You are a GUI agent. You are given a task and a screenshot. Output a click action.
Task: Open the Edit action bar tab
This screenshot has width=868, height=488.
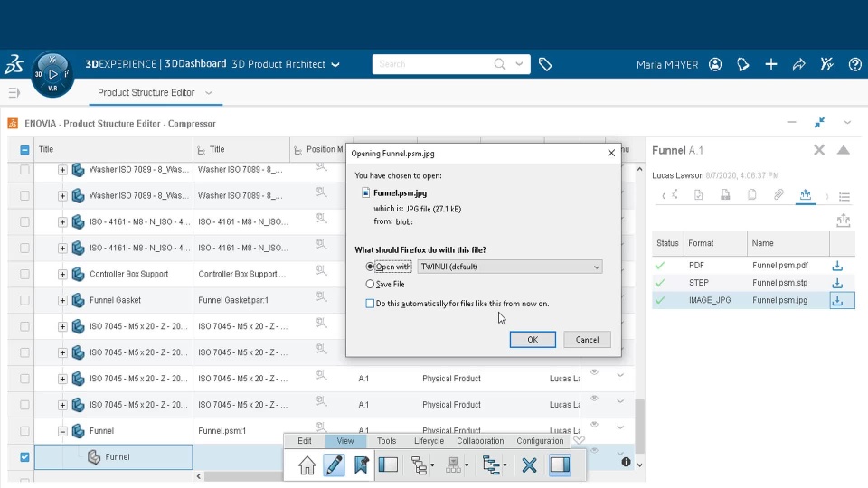coord(305,441)
